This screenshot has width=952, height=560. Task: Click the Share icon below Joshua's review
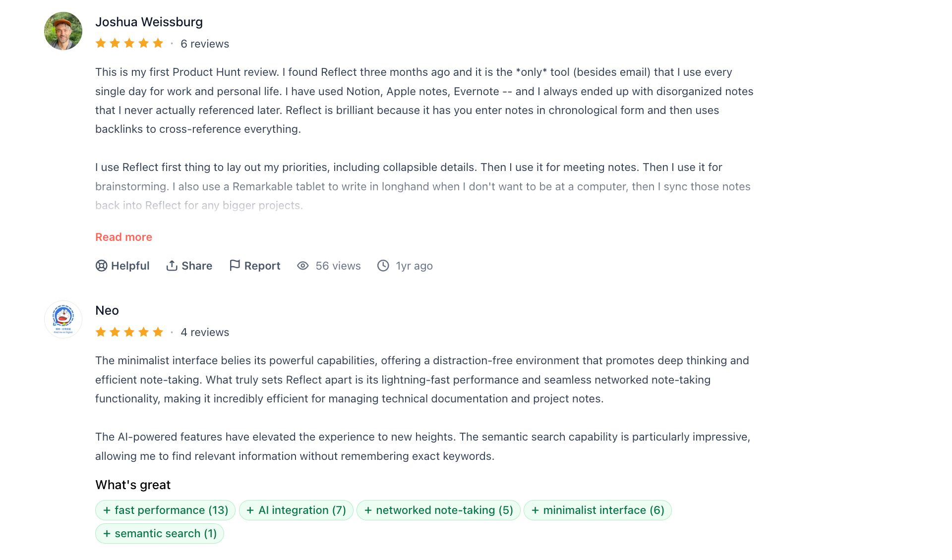coord(172,266)
